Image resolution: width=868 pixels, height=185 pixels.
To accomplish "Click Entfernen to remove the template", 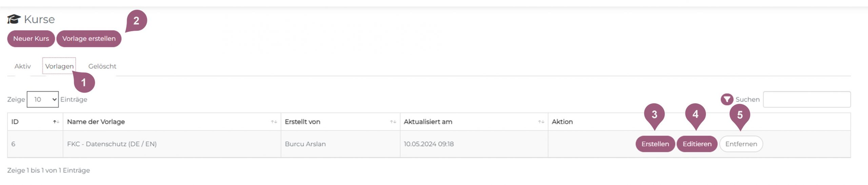I will pyautogui.click(x=741, y=144).
